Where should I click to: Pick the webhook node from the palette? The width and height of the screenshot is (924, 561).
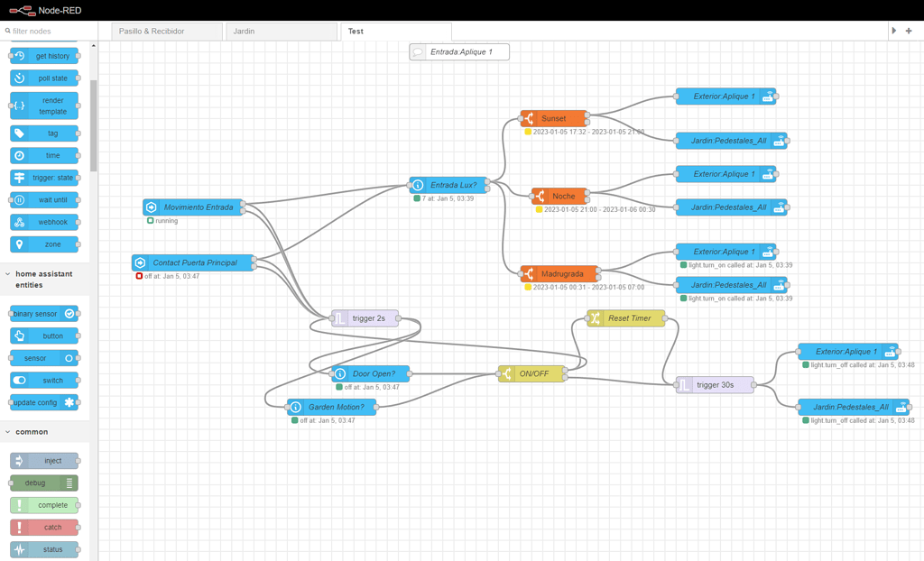pyautogui.click(x=42, y=222)
